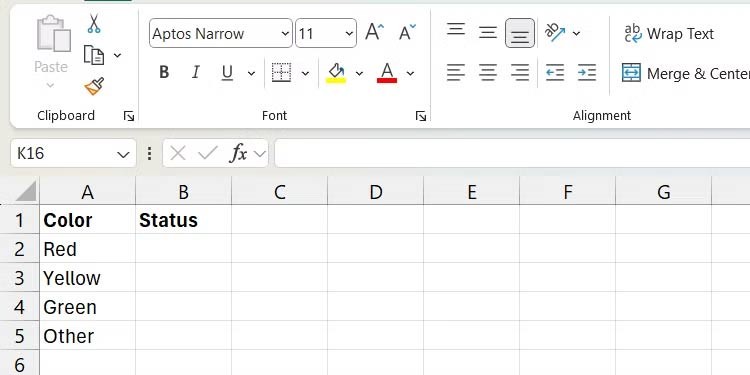The width and height of the screenshot is (750, 375).
Task: Apply red font color
Action: pyautogui.click(x=387, y=73)
